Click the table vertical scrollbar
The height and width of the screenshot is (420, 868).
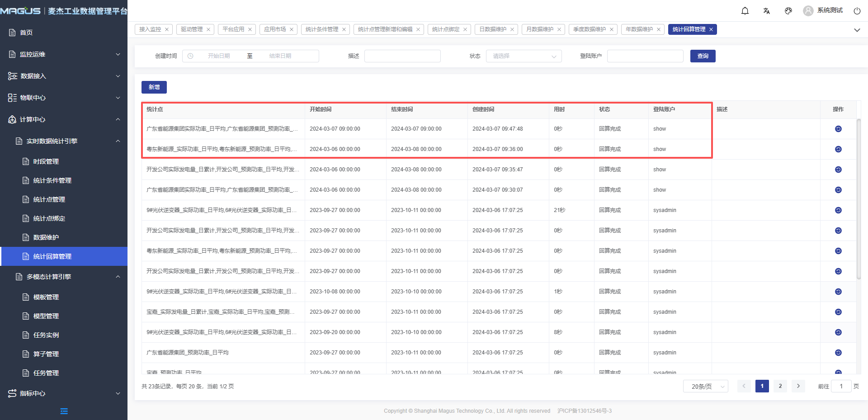tap(859, 199)
